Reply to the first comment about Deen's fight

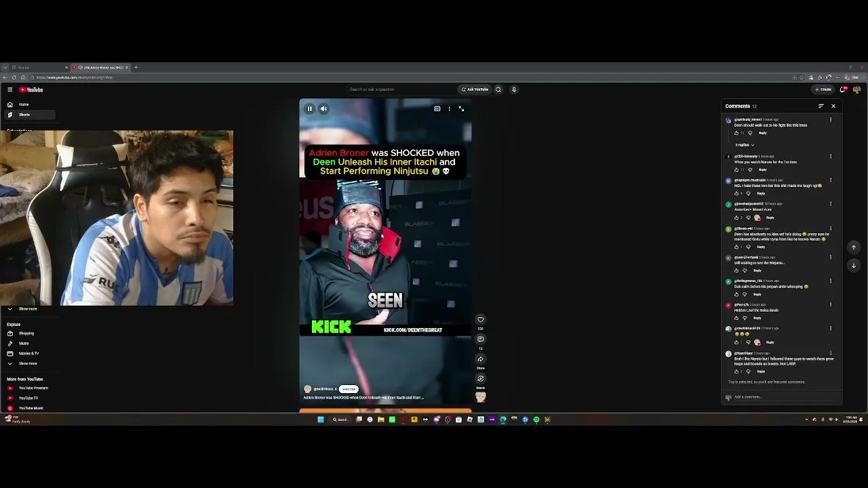[x=762, y=133]
